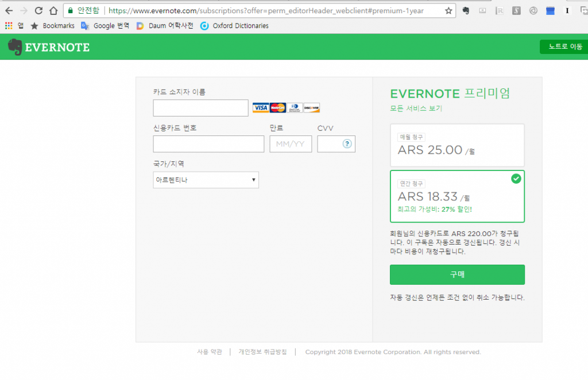Open the Chrome apps grid icon
The width and height of the screenshot is (588, 380).
9,25
